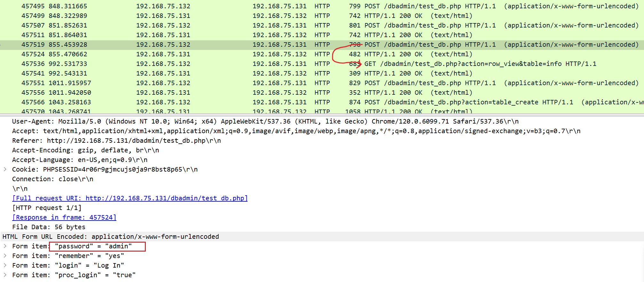This screenshot has width=644, height=282.
Task: Expand the Cookie PHPSESSID header field
Action: point(5,169)
